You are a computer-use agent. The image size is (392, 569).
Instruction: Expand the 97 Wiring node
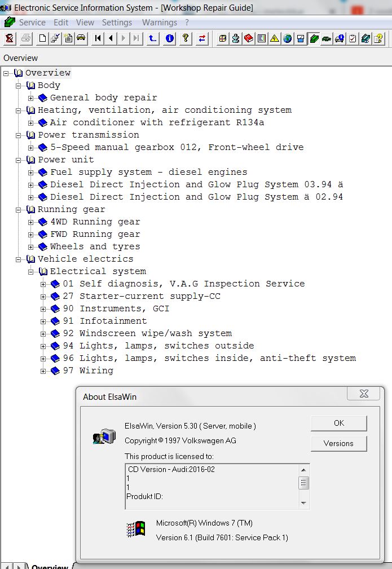pyautogui.click(x=43, y=371)
